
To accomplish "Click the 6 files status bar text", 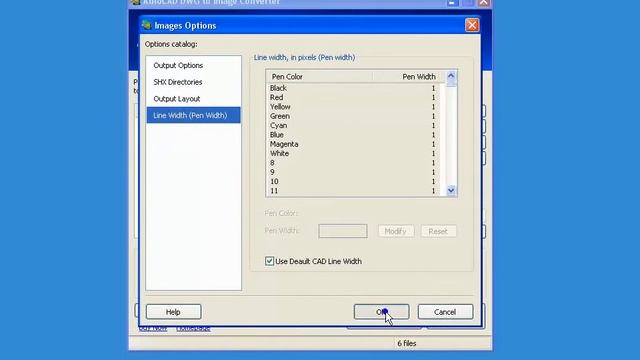I will tap(407, 344).
